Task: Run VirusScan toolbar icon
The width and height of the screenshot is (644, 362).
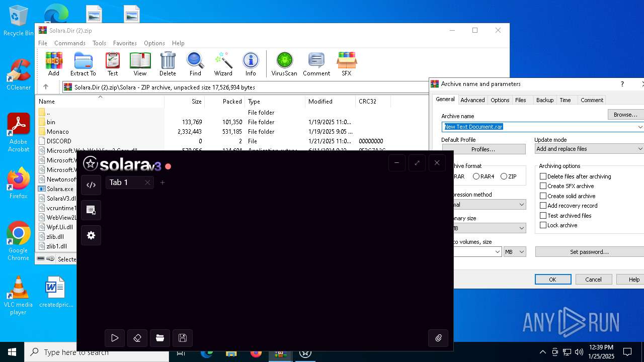Action: tap(284, 64)
